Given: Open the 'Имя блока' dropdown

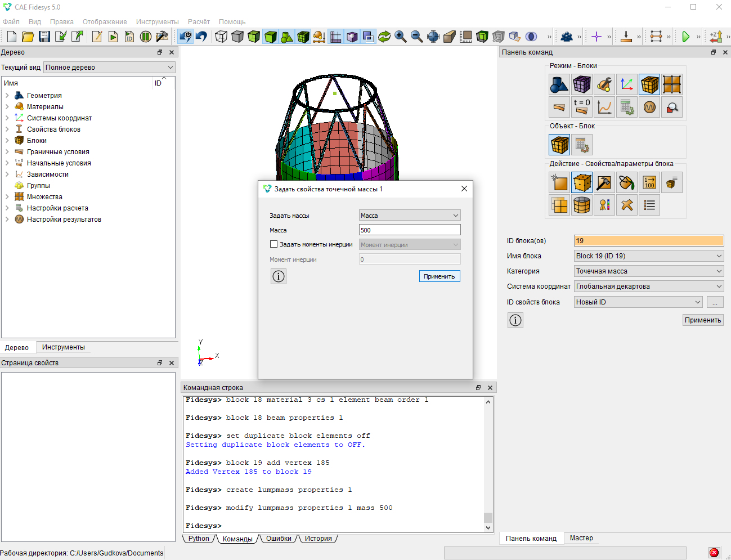Looking at the screenshot, I should tap(649, 256).
